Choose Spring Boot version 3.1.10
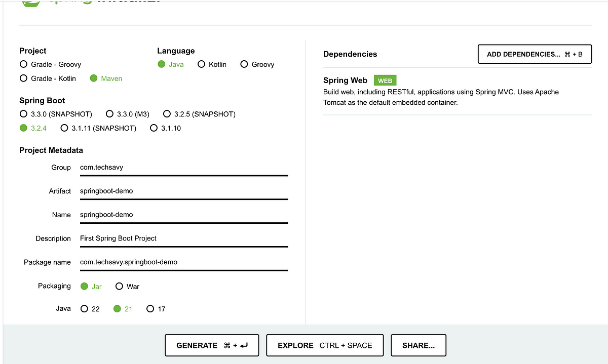 click(166, 128)
